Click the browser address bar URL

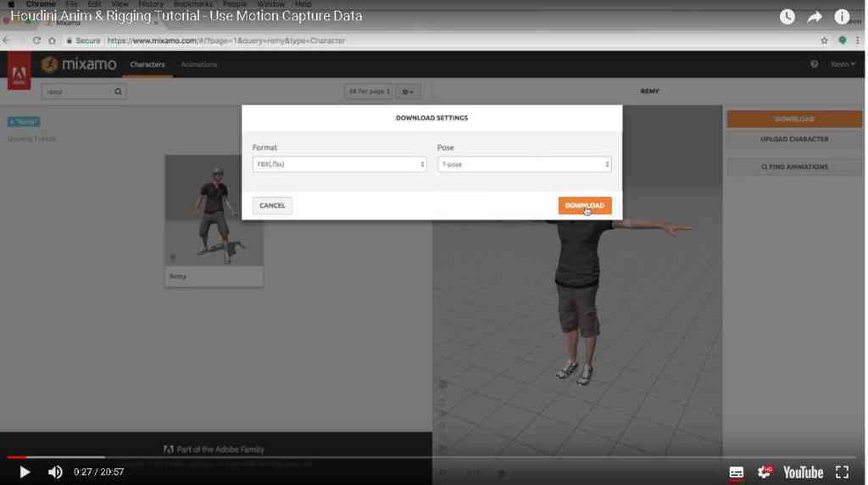coord(225,41)
